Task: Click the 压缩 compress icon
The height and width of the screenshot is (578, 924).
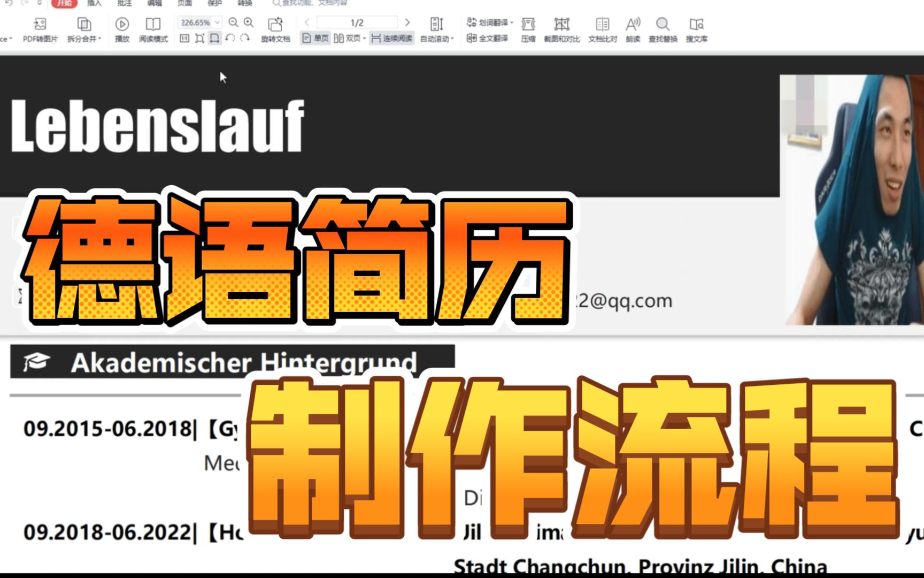Action: coord(528,24)
